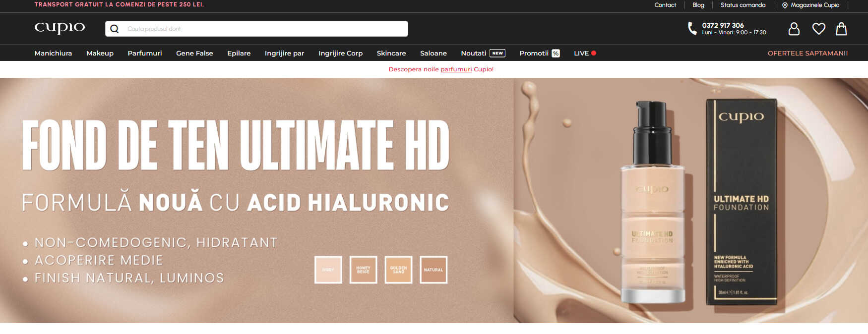Pick the Honey Beige shade swatch
868x334 pixels.
tap(363, 270)
